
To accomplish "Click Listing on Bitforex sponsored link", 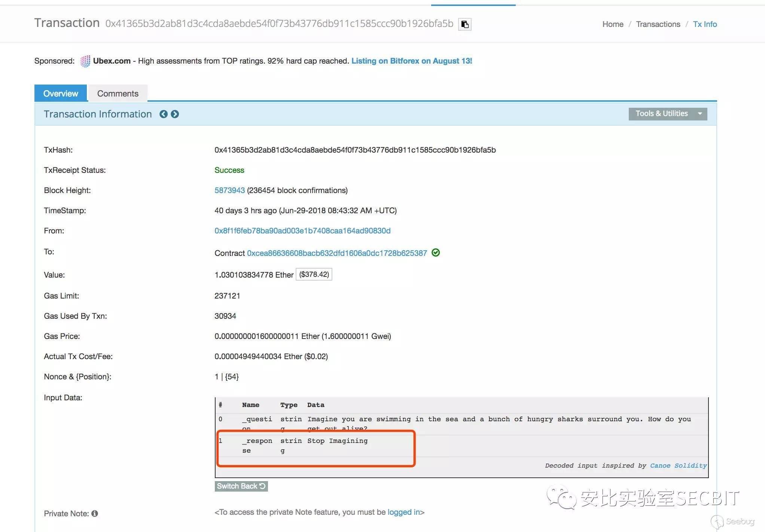I will point(412,61).
